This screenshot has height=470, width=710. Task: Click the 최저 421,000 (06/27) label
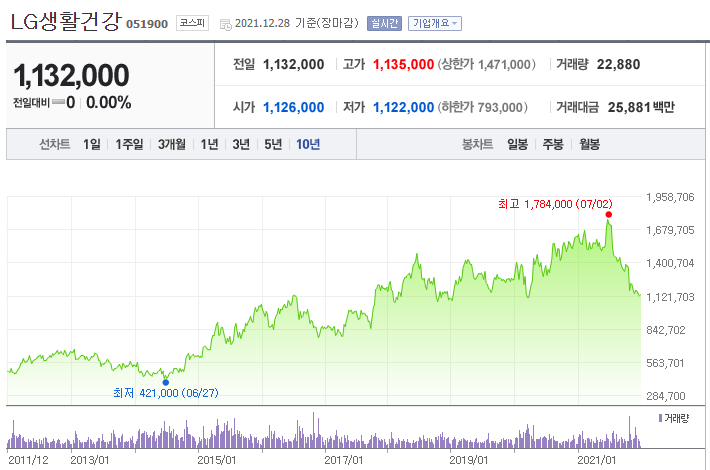[166, 393]
